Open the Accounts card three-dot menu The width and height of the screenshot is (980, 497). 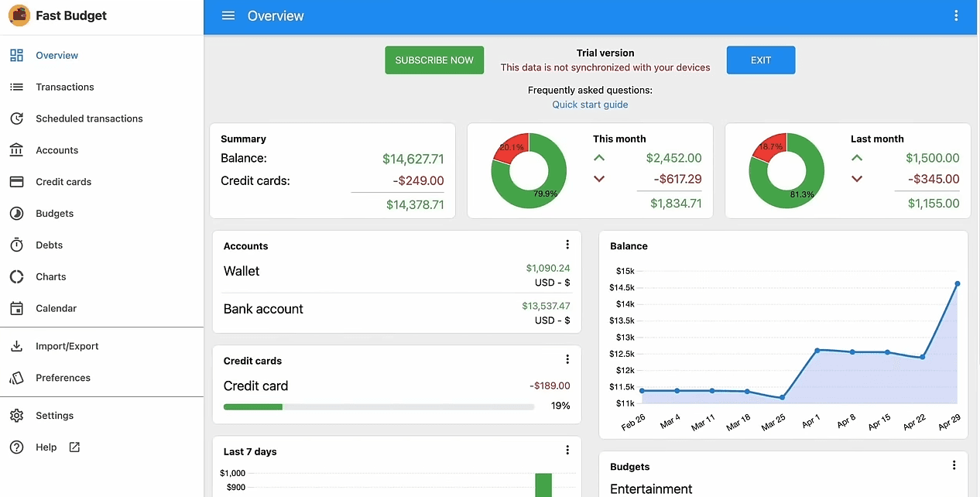point(567,245)
